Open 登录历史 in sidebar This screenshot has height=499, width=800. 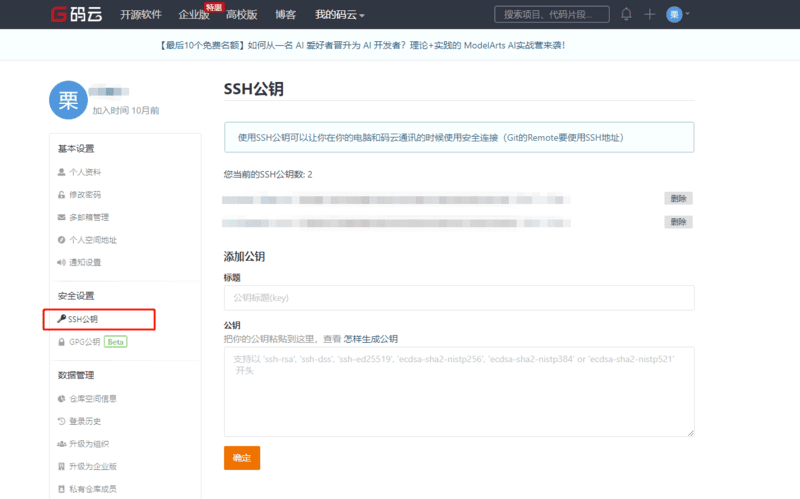tap(84, 421)
